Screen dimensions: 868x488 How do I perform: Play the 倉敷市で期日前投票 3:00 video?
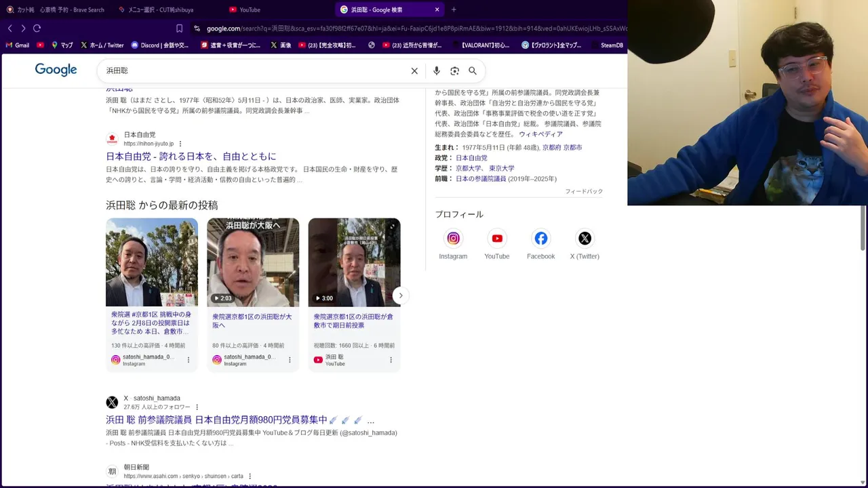tap(354, 262)
